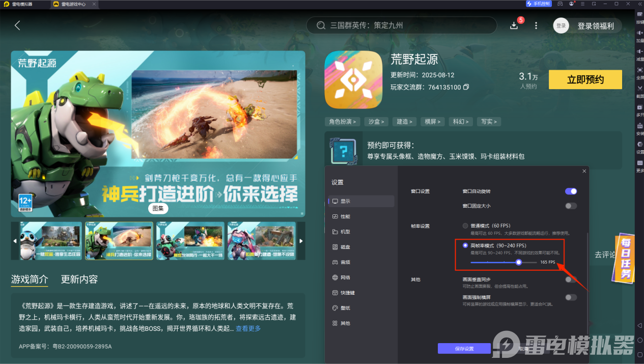644x364 pixels.
Task: Enable the 窗口固定大小 switch
Action: click(571, 206)
